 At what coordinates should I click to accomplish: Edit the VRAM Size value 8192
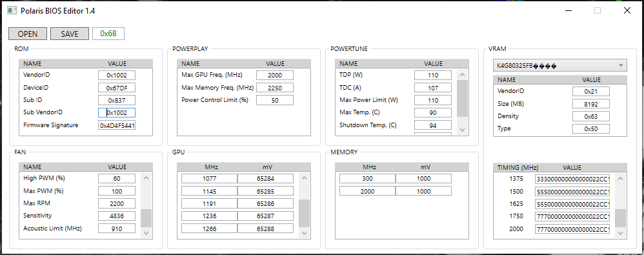tap(591, 104)
